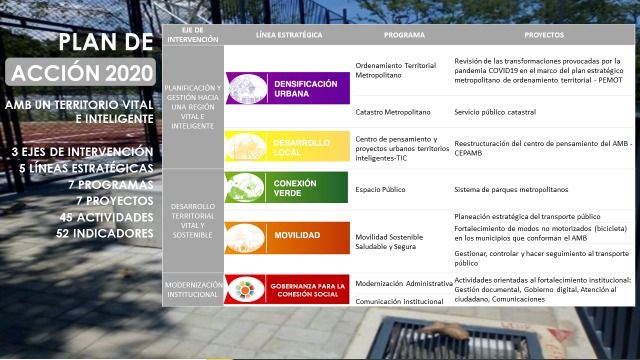
Task: Click the Desarrollo Local yellow icon
Action: click(246, 147)
